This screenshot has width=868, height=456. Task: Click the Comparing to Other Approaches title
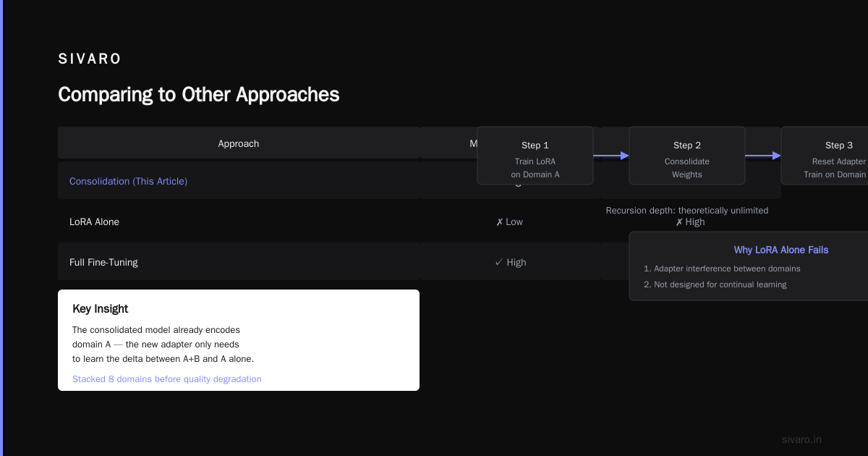(x=199, y=95)
